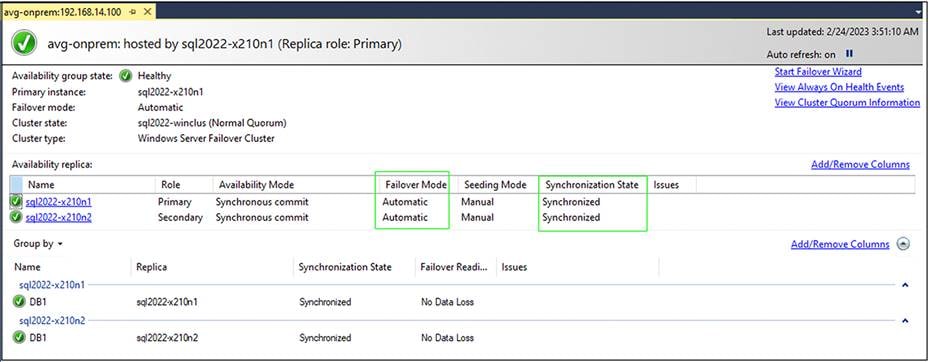Select the sql2022-x210n1 group header label
The width and height of the screenshot is (929, 362).
[x=52, y=285]
